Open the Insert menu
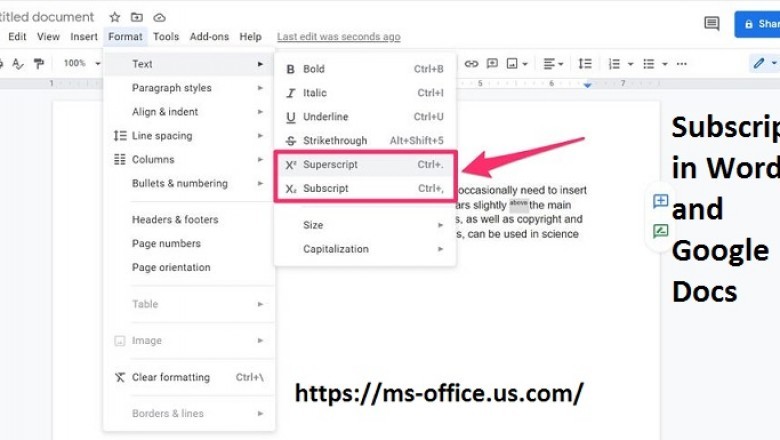 pyautogui.click(x=84, y=37)
